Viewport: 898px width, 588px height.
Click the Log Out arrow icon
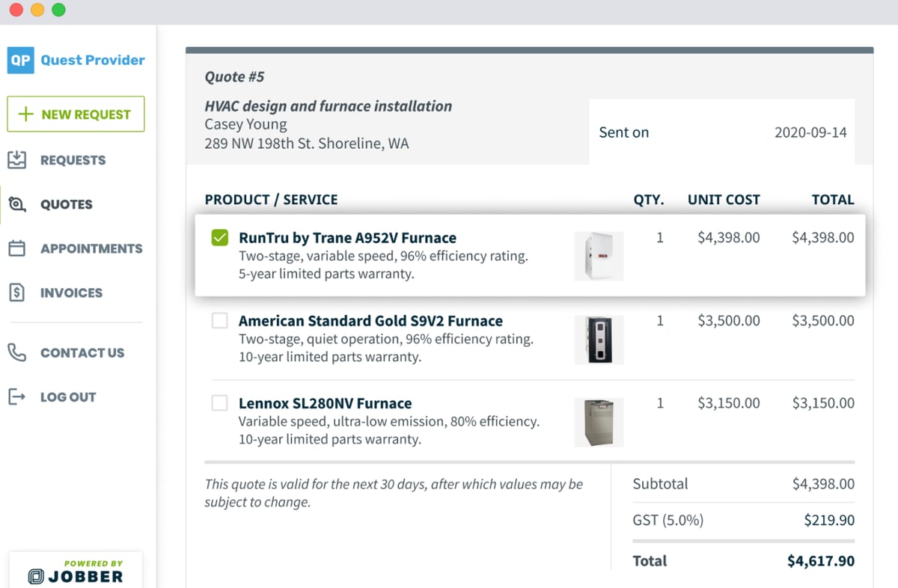coord(17,396)
